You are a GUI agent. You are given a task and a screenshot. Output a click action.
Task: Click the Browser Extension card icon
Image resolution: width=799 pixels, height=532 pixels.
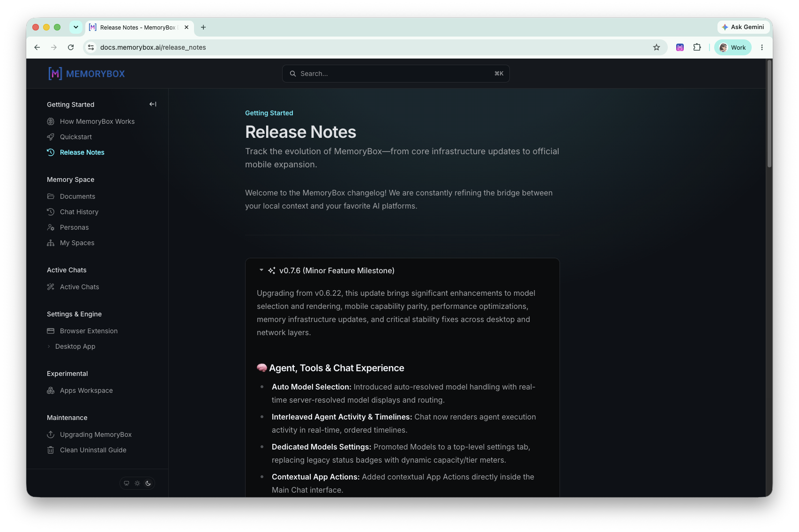[x=51, y=331]
